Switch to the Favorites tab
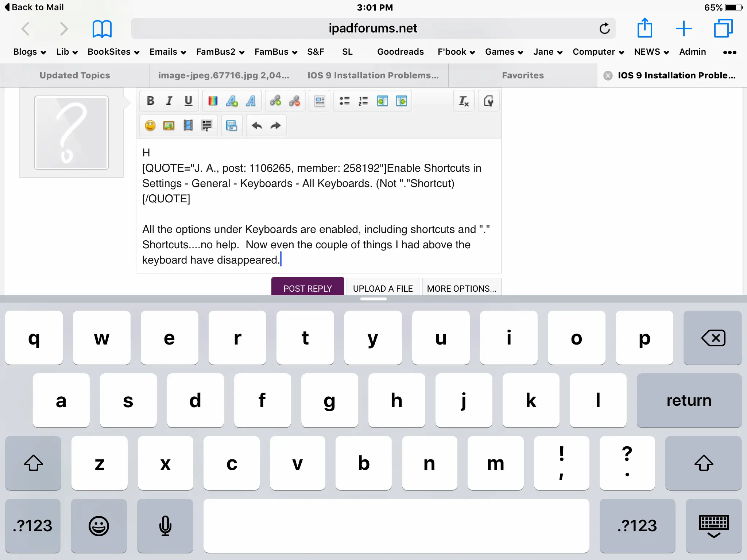Image resolution: width=747 pixels, height=560 pixels. coord(523,75)
